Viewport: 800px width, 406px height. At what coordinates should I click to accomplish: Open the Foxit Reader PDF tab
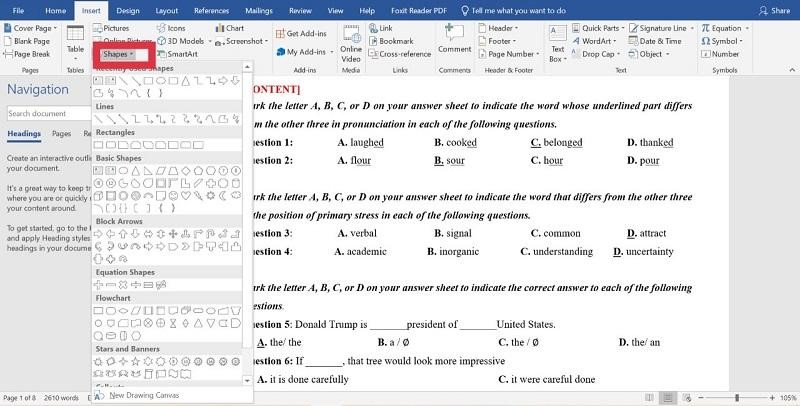(x=419, y=10)
